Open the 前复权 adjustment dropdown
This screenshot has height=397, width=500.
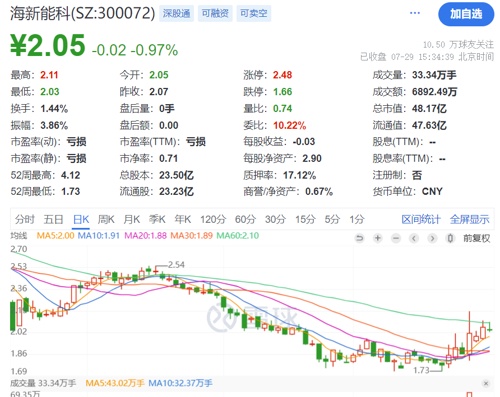click(476, 238)
